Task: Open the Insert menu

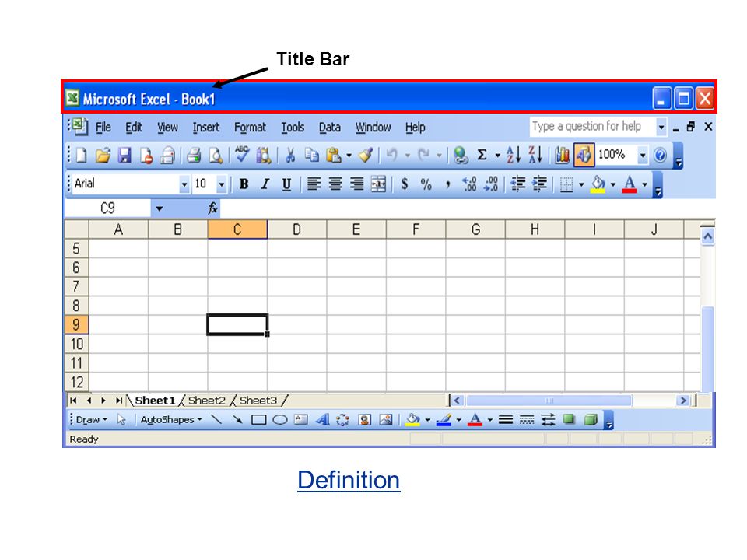Action: pos(205,127)
